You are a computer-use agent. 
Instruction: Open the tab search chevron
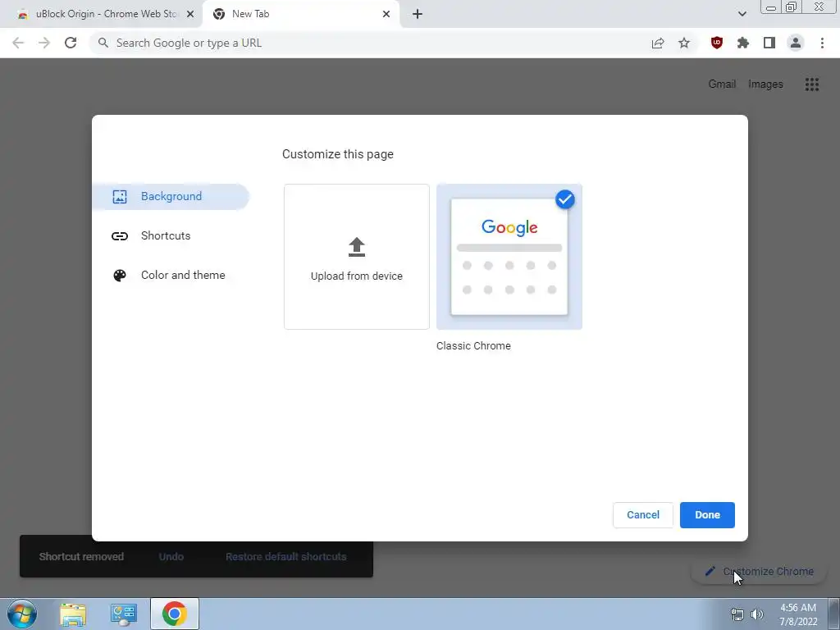pos(742,14)
